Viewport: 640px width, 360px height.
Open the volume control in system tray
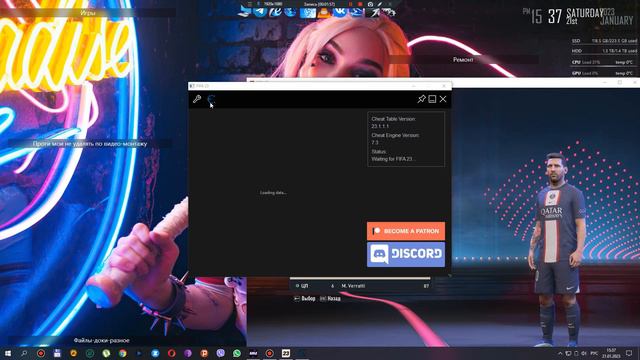(584, 353)
